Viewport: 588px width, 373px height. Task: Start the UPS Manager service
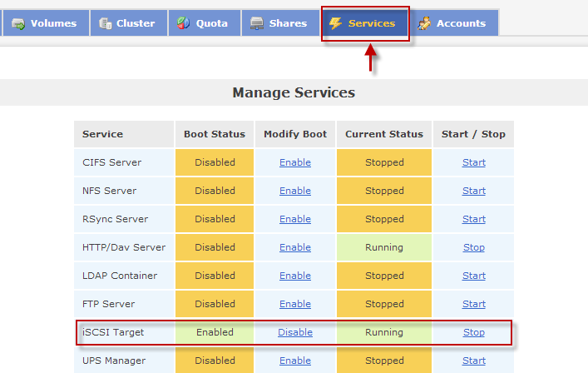pos(473,361)
